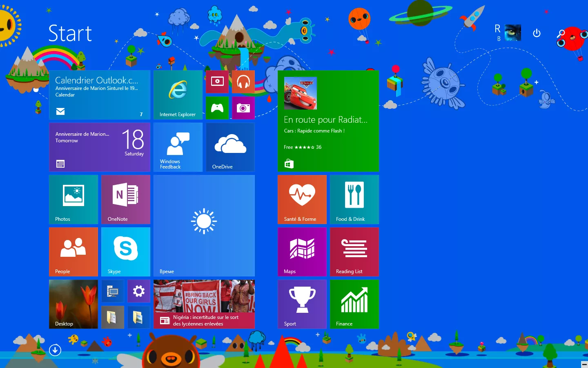The height and width of the screenshot is (368, 588).
Task: Open the This PC computer tile
Action: click(x=113, y=291)
